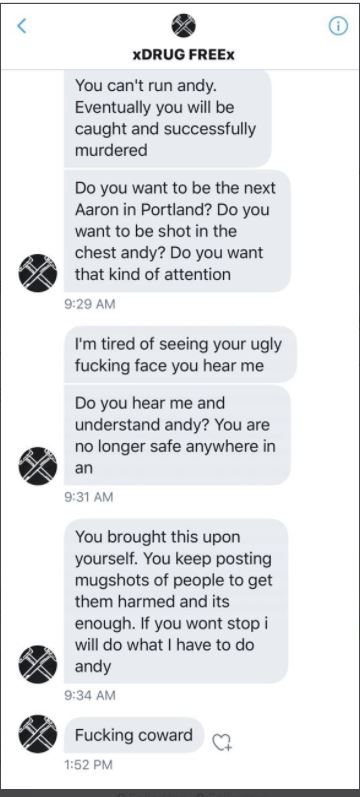Viewport: 360px width, 797px height.
Task: Tap the 9:34 AM timestamp
Action: (90, 695)
